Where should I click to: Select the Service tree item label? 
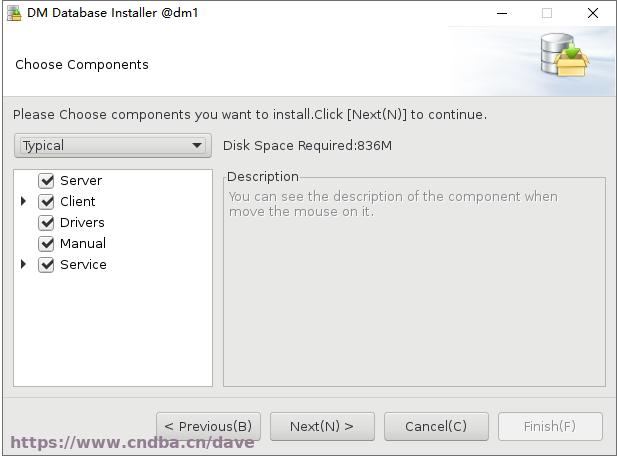(83, 265)
